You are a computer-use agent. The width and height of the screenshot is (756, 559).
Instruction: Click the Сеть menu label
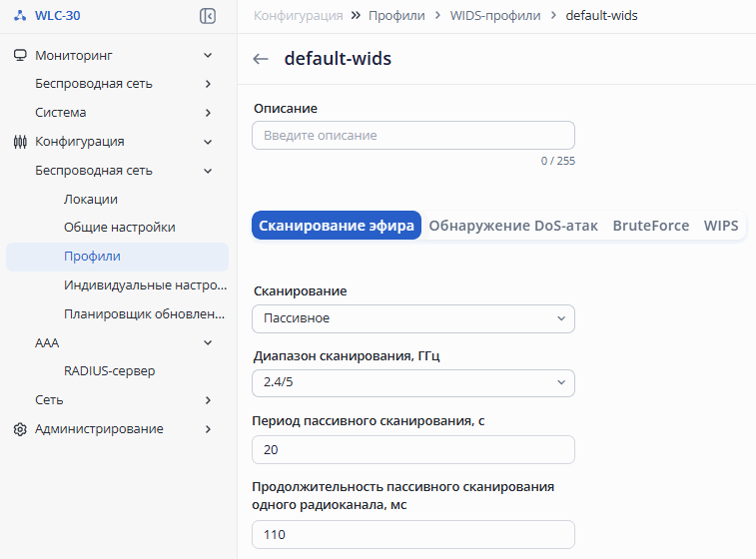tap(49, 400)
